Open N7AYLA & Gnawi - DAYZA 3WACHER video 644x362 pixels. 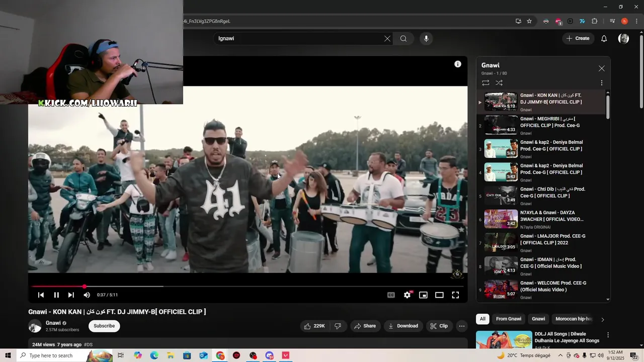(541, 220)
